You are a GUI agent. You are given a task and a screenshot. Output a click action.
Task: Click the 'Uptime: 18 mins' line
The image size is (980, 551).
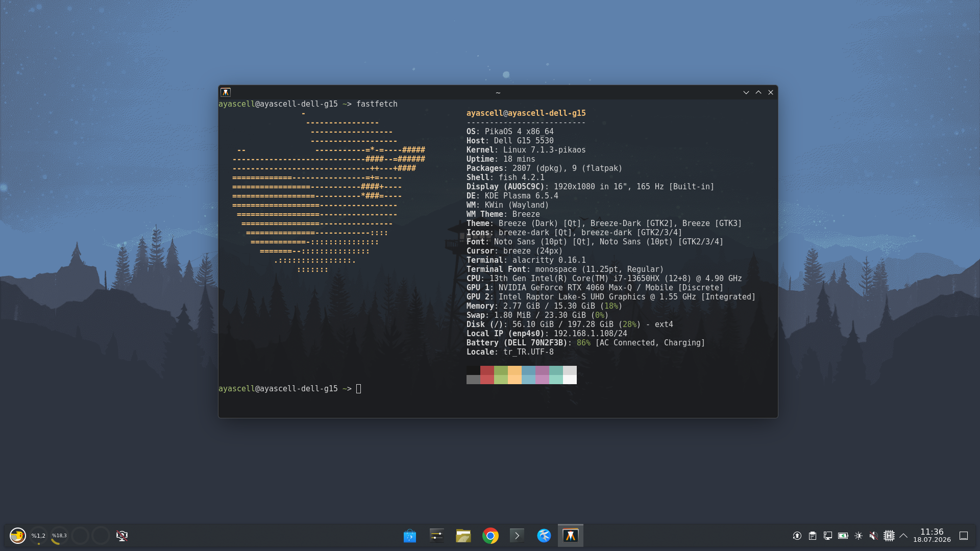point(501,159)
